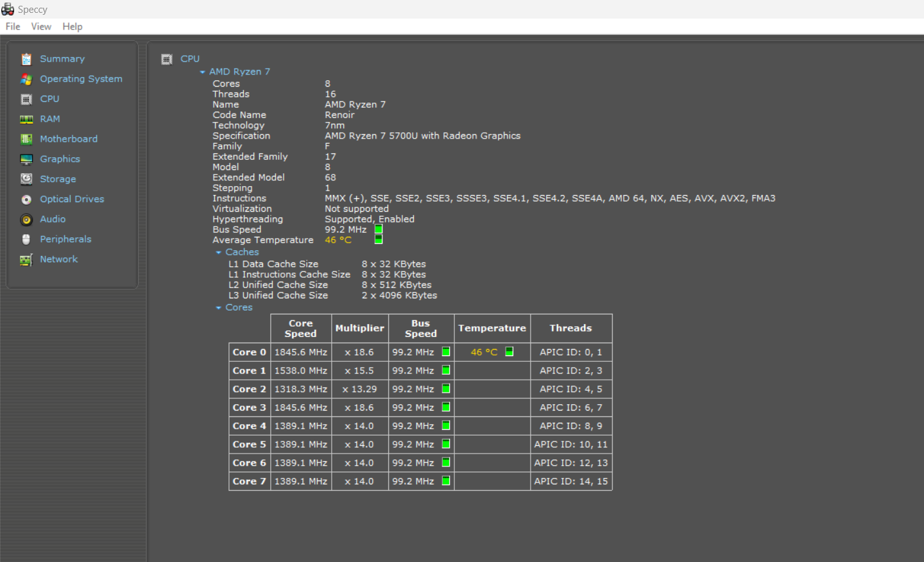Open the Operating System section
The width and height of the screenshot is (924, 562).
[81, 79]
